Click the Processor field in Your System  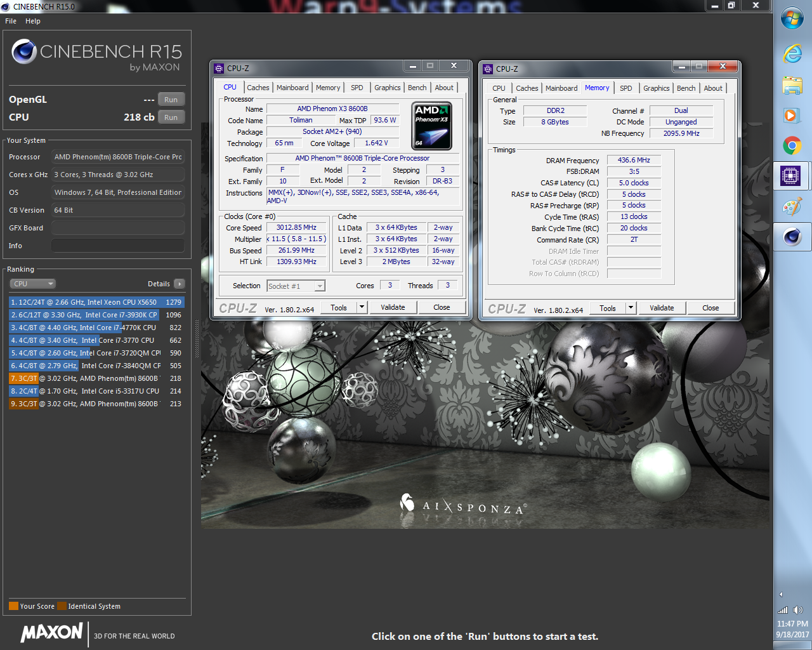point(118,157)
